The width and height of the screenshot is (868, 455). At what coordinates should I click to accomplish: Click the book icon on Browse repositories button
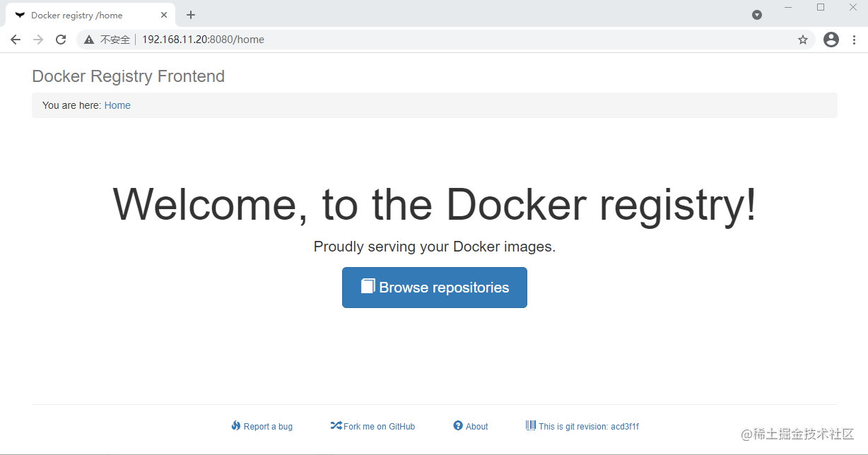(x=368, y=286)
